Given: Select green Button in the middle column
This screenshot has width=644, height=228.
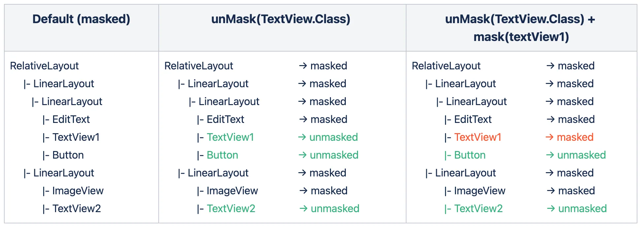Looking at the screenshot, I should point(222,155).
